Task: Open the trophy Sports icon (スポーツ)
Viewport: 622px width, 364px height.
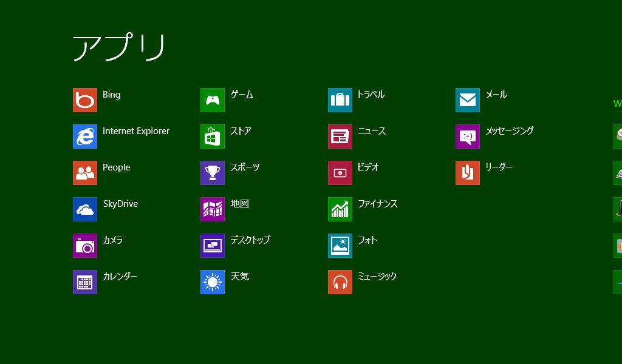Action: click(x=213, y=173)
